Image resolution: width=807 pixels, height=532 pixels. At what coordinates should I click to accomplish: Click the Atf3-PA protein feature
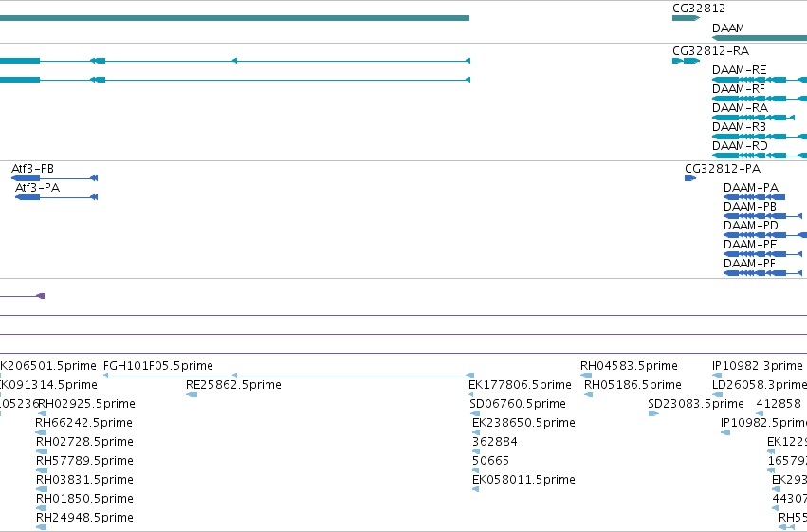point(57,197)
